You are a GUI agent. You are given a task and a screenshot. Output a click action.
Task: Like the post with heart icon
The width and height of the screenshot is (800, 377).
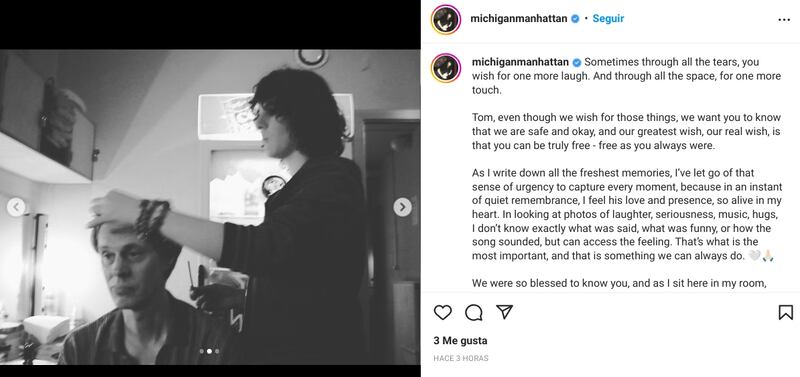[x=442, y=312]
